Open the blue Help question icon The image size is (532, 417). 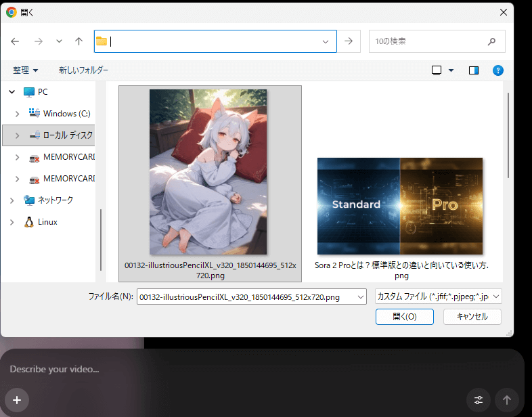(x=498, y=70)
